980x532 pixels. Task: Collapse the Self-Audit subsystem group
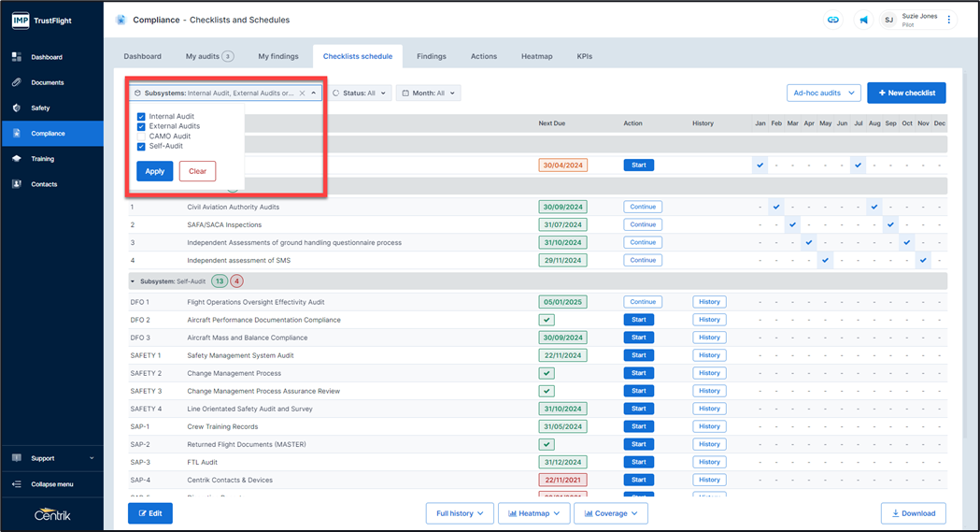[133, 281]
